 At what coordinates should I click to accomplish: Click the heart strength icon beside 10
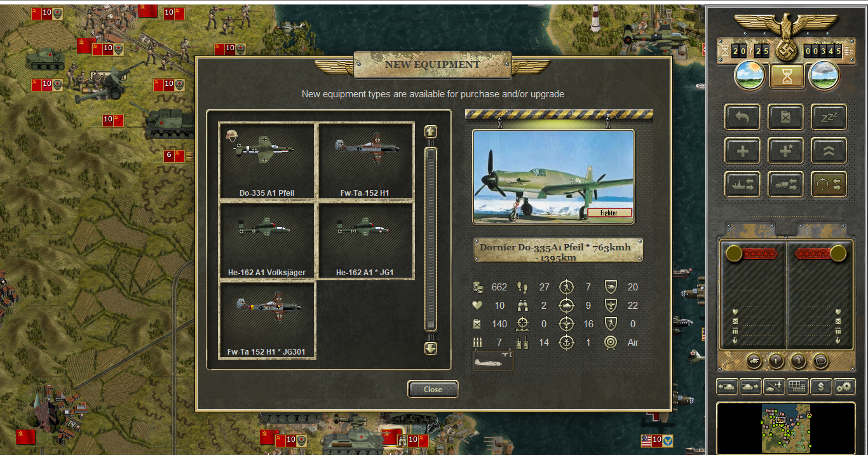[x=478, y=305]
